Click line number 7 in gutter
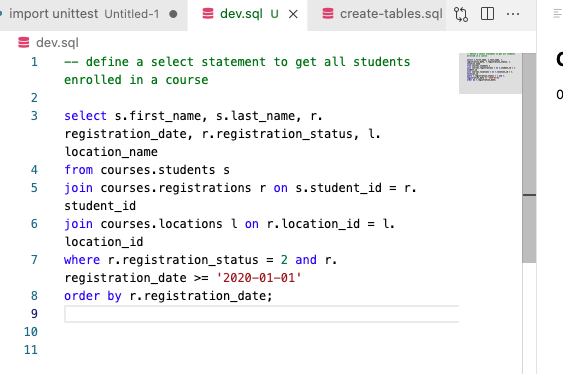Screen dimensions: 563x374 34,260
